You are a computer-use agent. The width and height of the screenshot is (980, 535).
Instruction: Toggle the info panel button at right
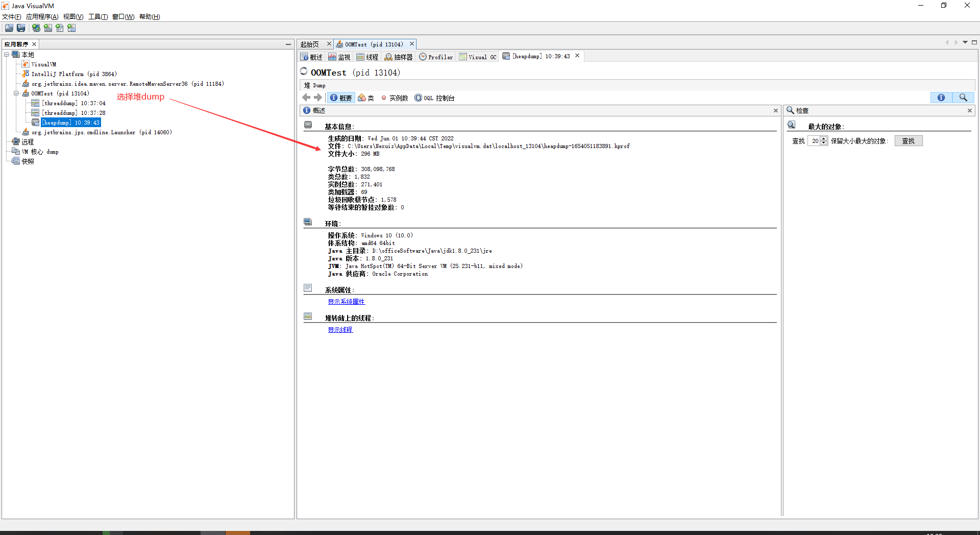[x=941, y=98]
